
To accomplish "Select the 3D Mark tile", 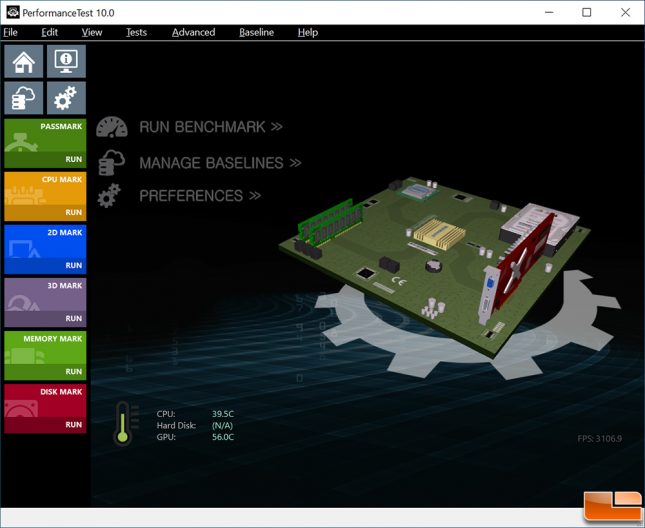I will [45, 302].
